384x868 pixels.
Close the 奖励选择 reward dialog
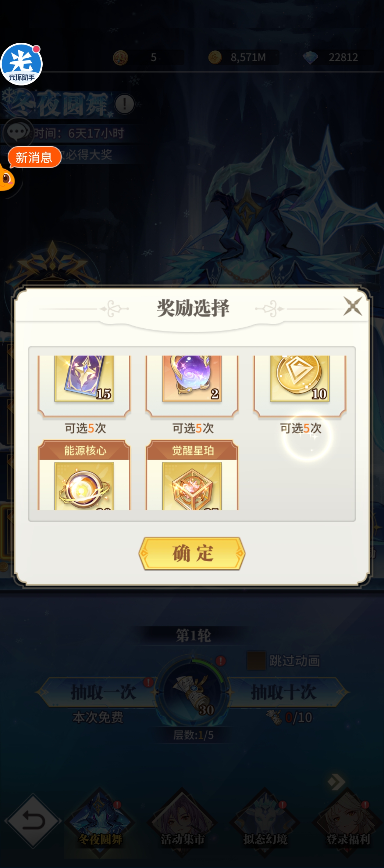352,306
